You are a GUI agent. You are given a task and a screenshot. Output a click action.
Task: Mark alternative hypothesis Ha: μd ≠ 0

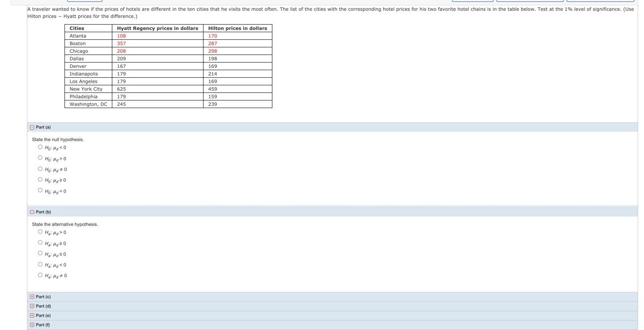pos(40,275)
